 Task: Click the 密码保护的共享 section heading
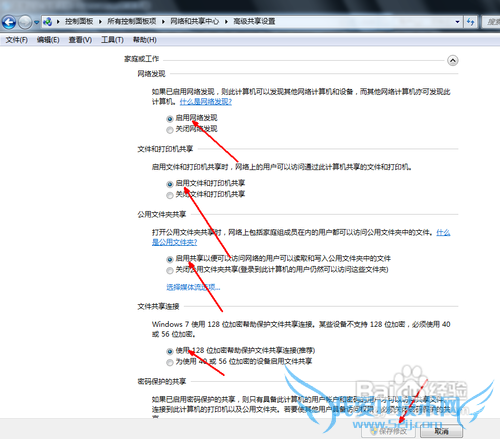coord(162,381)
